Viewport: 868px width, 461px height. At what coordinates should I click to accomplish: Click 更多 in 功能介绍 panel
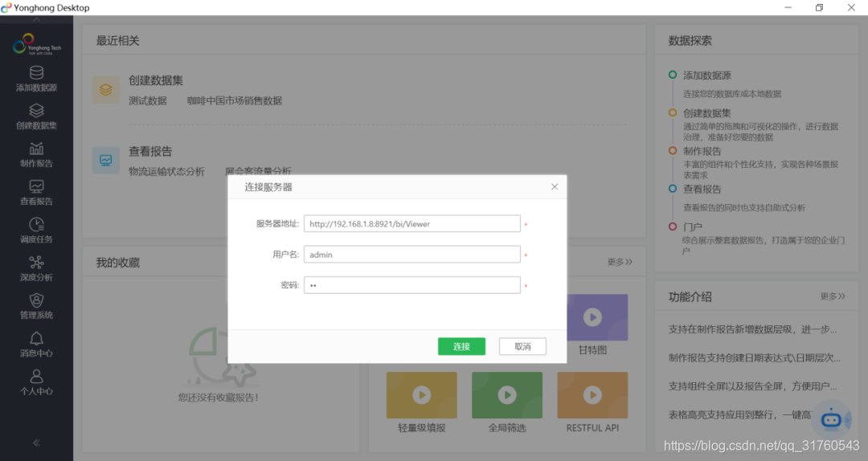tap(833, 296)
